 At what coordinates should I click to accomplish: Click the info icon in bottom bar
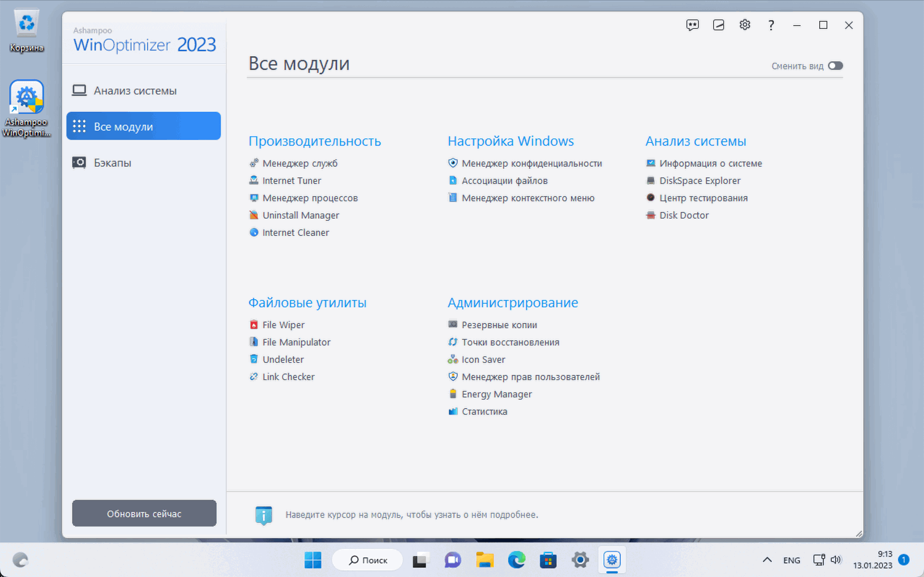click(264, 515)
